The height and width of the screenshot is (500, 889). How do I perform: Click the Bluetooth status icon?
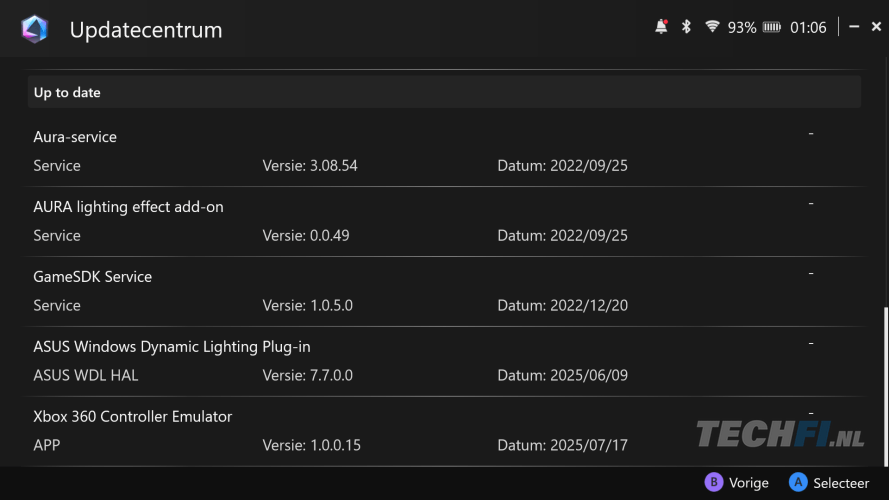(x=686, y=27)
